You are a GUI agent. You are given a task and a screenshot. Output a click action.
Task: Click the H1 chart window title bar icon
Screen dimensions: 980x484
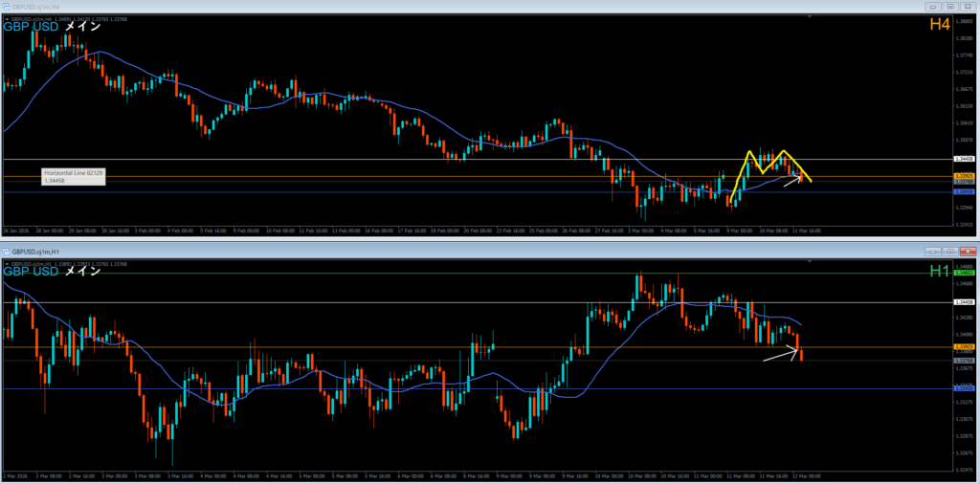click(x=6, y=249)
